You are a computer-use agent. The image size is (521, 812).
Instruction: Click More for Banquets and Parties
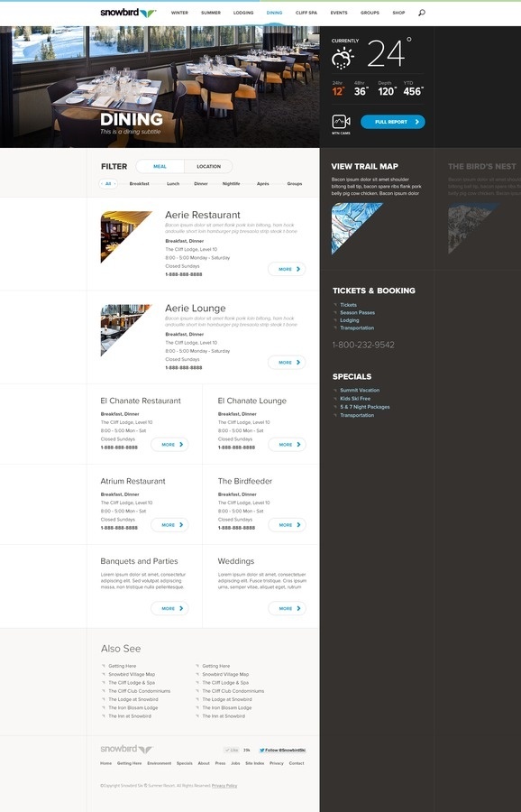[169, 608]
